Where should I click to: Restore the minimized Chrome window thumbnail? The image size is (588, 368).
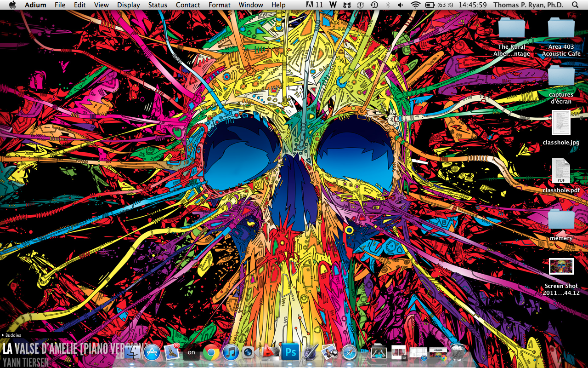[438, 353]
